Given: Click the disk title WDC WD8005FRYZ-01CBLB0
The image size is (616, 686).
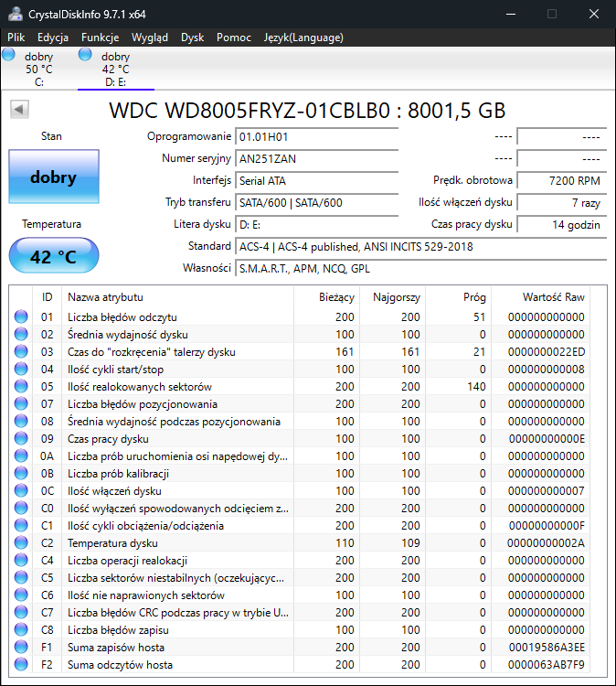Looking at the screenshot, I should click(x=250, y=111).
